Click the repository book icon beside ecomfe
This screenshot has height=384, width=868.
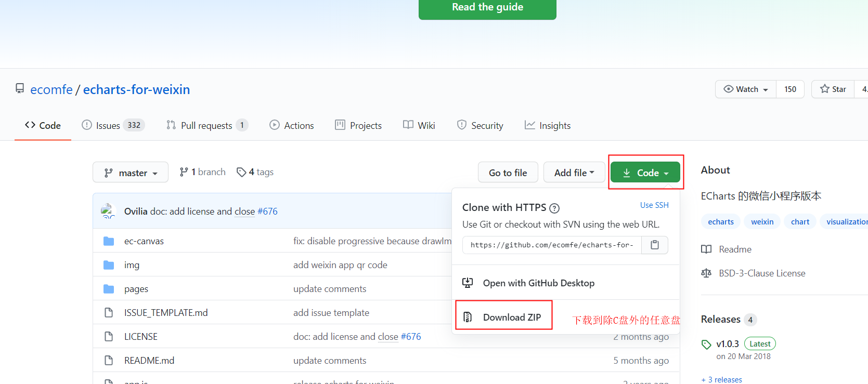[x=20, y=89]
